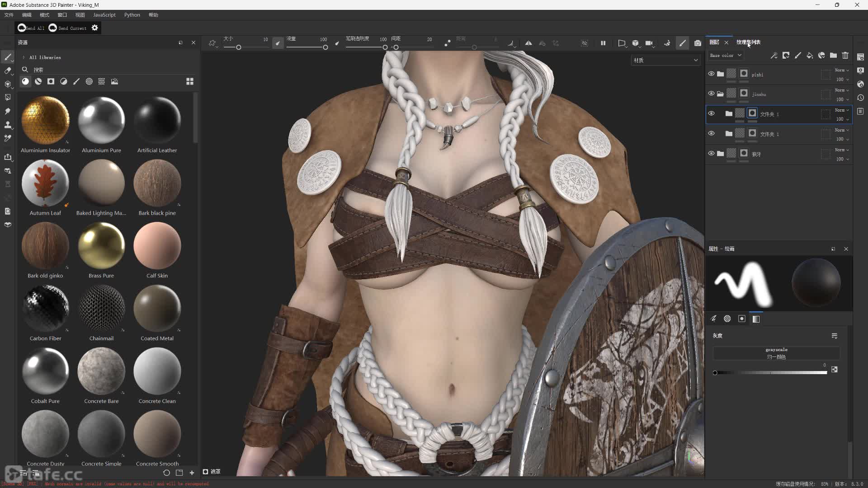Screen dimensions: 868x488
Task: Hide the 狼牙 layer group
Action: point(711,153)
